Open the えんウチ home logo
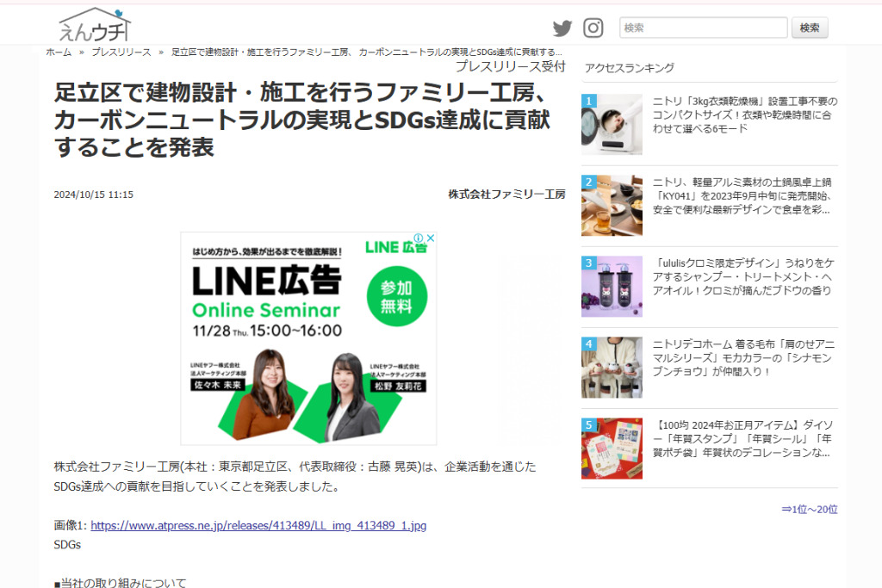This screenshot has width=882, height=588. coord(95,25)
